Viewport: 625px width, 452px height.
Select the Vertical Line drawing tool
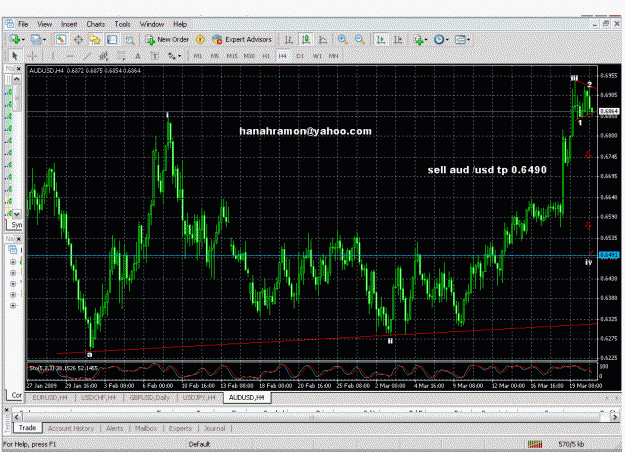pos(53,56)
